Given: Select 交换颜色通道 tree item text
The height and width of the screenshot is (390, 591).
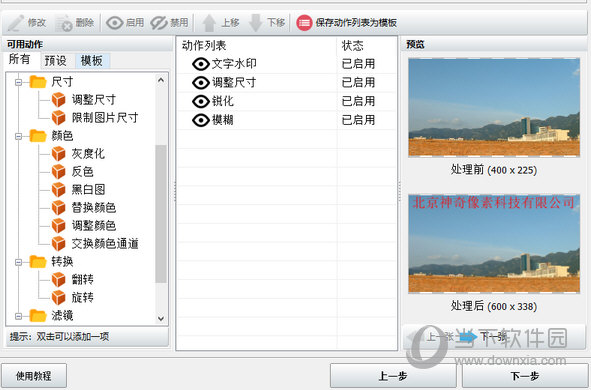Looking at the screenshot, I should click(105, 244).
